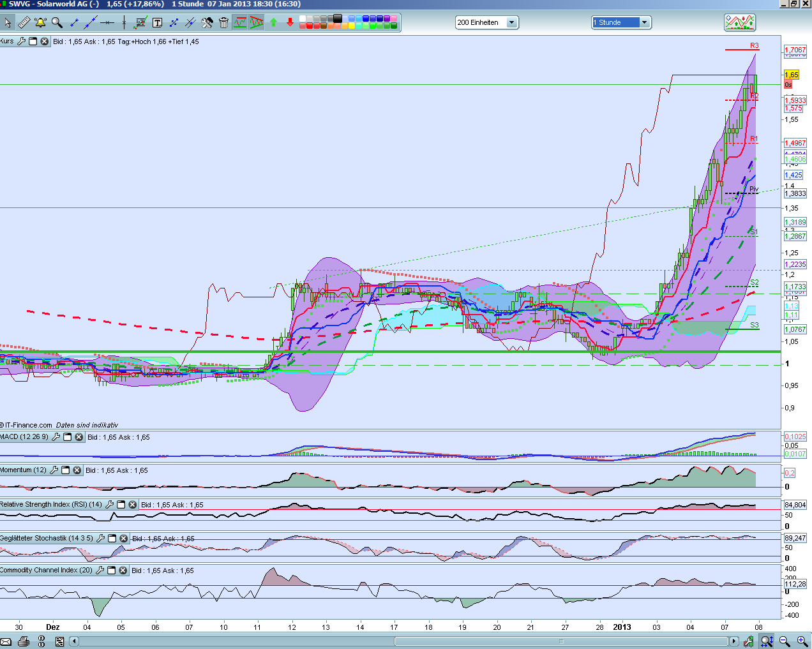Click the list document icon in bottom bar

pos(59,641)
